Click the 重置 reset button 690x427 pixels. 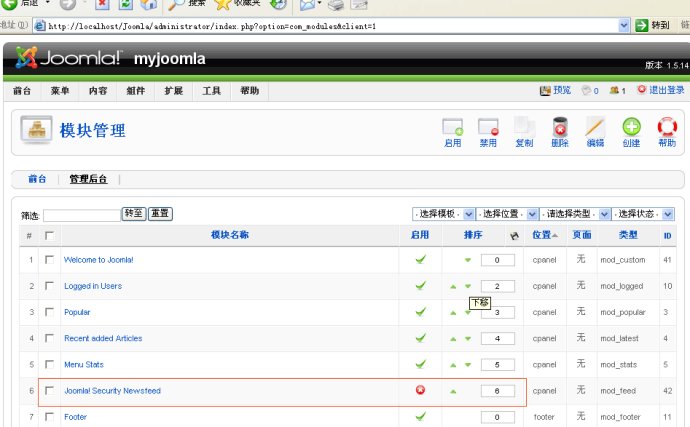point(160,214)
